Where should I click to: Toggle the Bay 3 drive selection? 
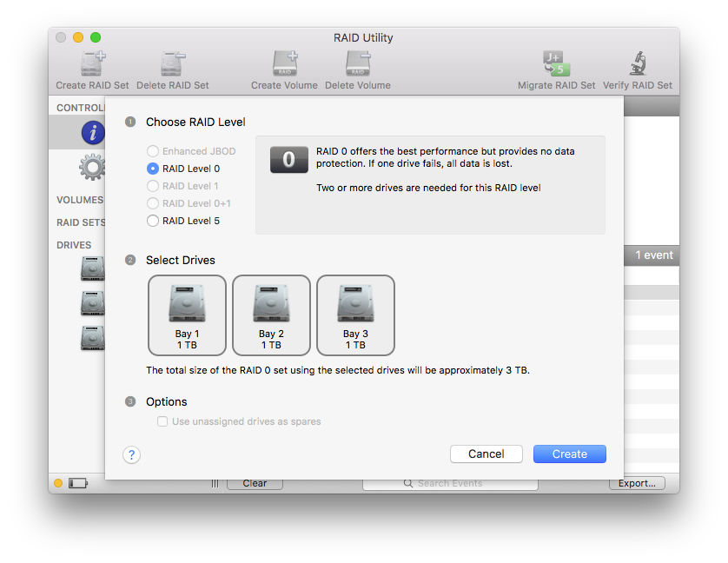355,315
